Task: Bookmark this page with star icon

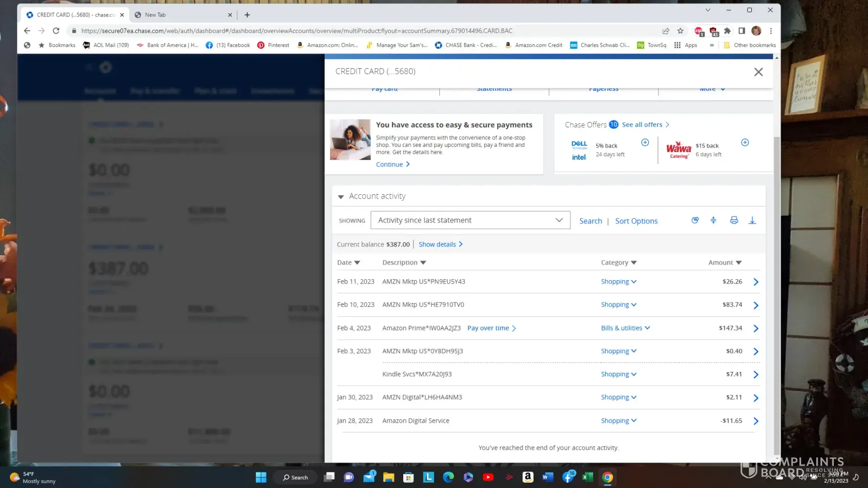Action: (680, 31)
